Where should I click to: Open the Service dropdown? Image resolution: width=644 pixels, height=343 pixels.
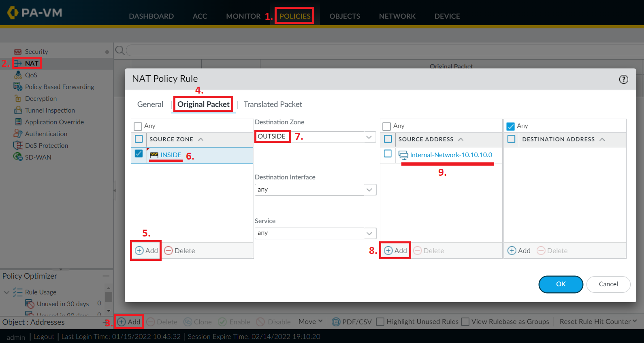369,233
